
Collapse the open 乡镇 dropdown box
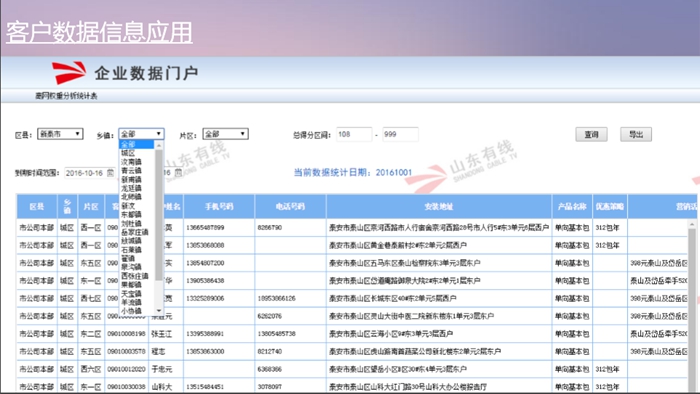point(141,134)
